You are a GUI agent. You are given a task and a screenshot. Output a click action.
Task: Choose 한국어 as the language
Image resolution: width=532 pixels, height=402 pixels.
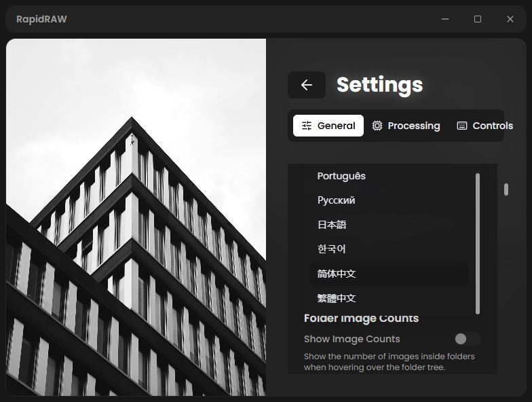pyautogui.click(x=389, y=249)
